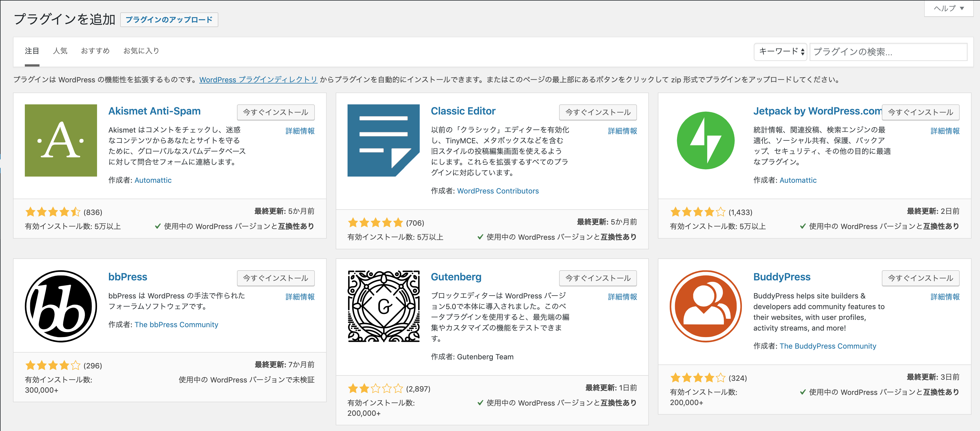Screen dimensions: 980x431
Task: Click Classic Editor five-star rating
Action: [375, 223]
